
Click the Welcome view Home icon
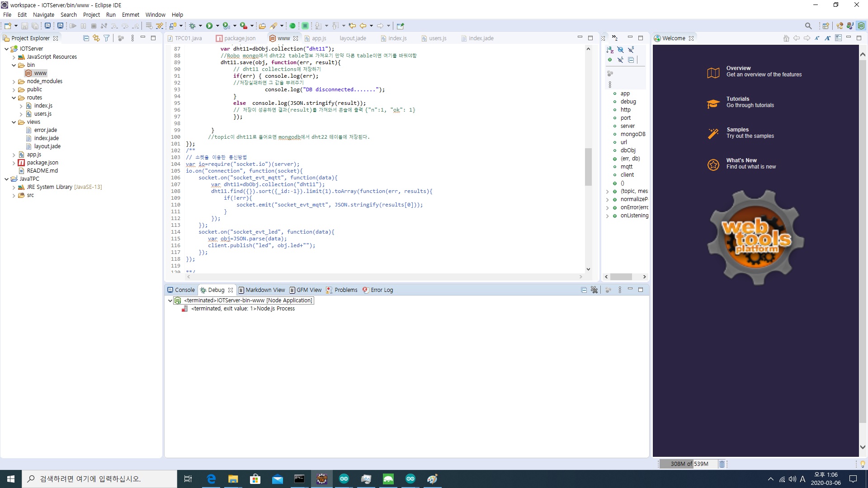click(786, 38)
